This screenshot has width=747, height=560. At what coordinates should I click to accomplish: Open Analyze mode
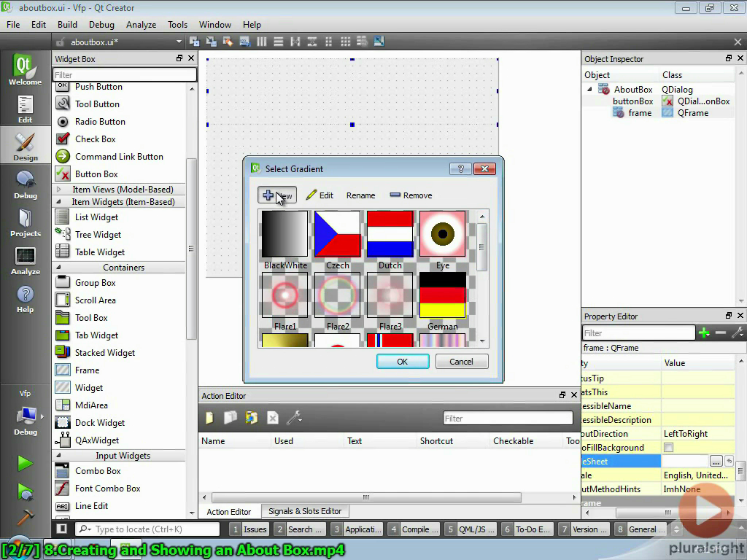point(26,260)
